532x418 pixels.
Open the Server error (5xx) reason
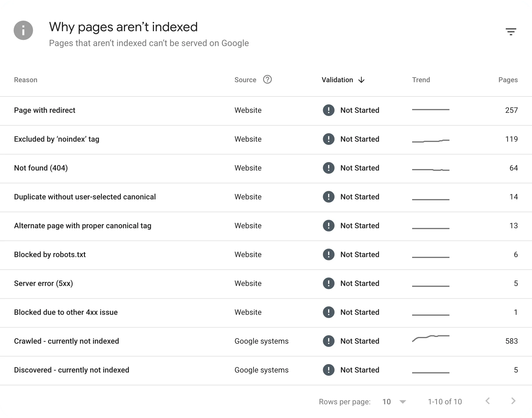(x=43, y=283)
